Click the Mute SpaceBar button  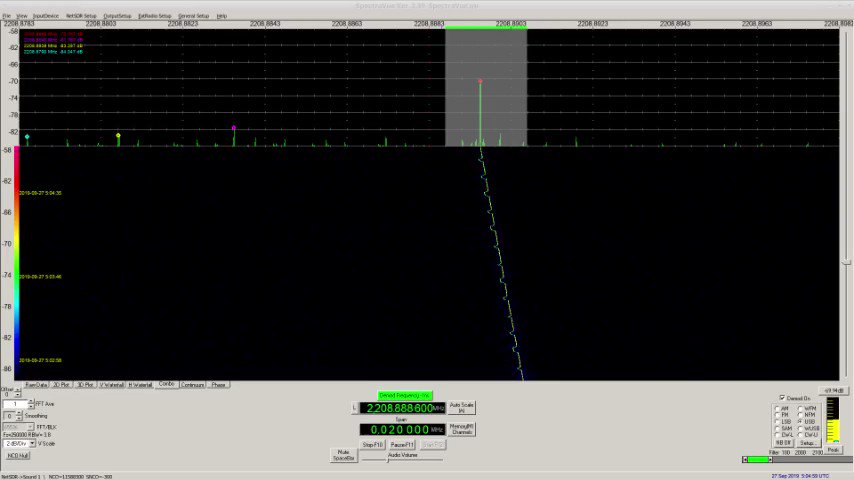point(344,455)
